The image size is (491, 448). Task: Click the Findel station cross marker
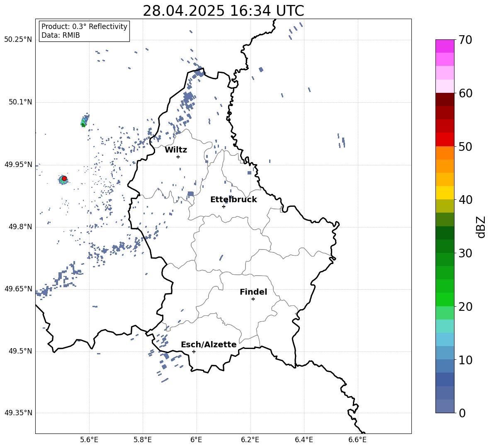point(253,299)
